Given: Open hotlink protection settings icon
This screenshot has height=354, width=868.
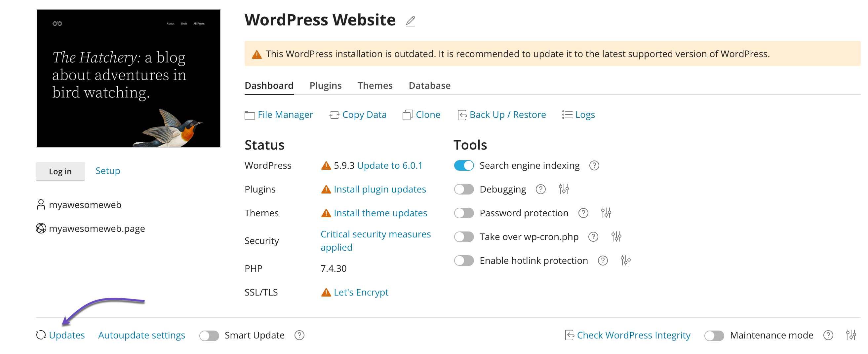Looking at the screenshot, I should 625,261.
